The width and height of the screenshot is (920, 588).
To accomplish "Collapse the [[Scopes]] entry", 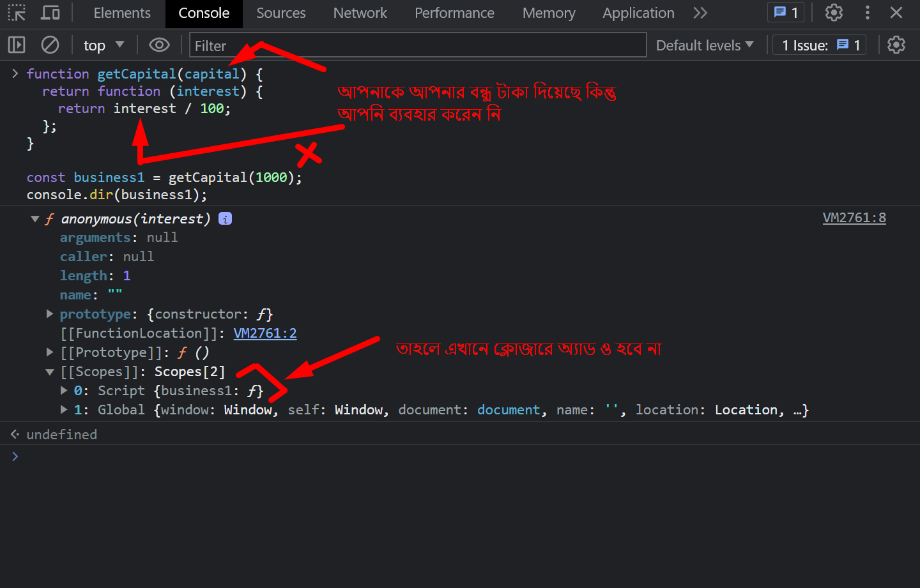I will click(x=50, y=372).
